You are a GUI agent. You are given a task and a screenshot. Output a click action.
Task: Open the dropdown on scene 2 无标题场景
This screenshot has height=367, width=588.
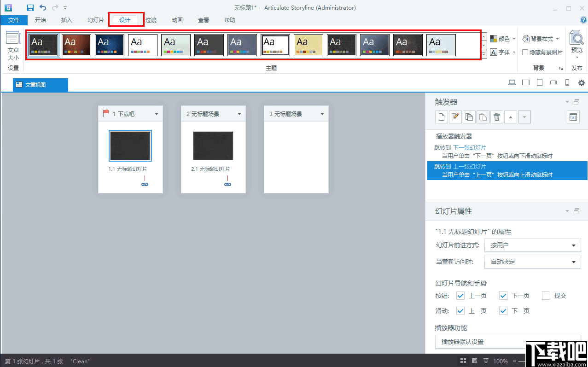click(x=239, y=113)
